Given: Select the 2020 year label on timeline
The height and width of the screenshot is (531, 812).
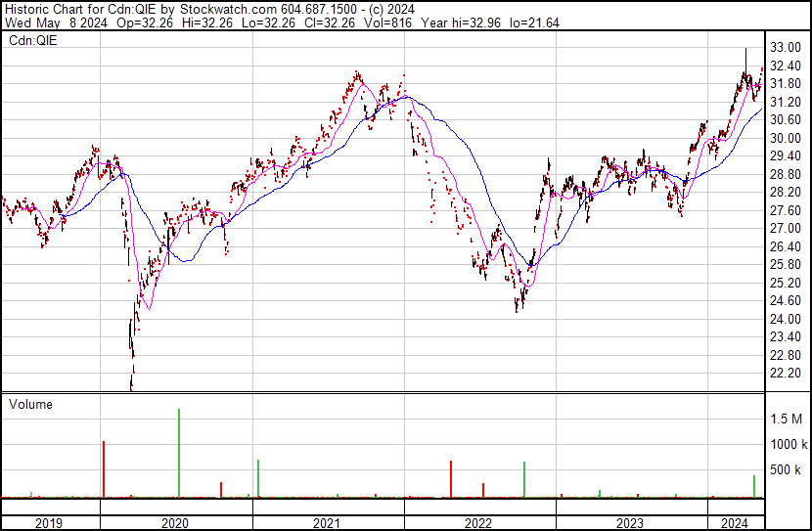Looking at the screenshot, I should tap(175, 523).
